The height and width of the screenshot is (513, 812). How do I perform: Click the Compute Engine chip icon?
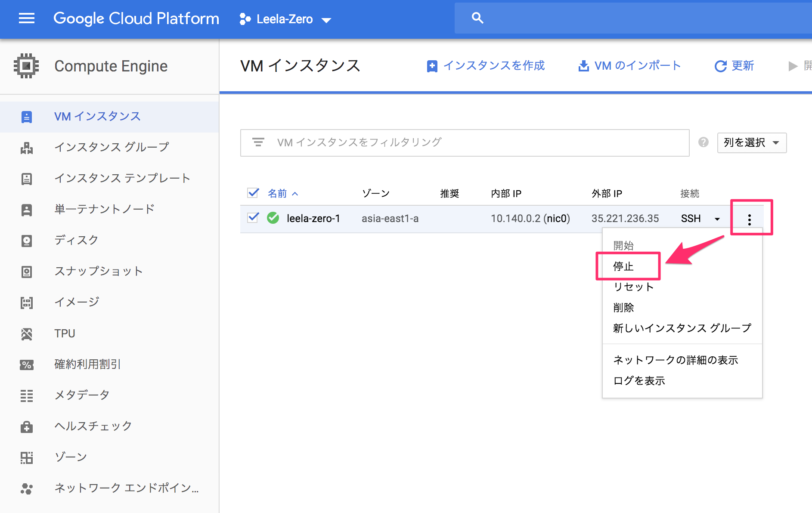[26, 66]
